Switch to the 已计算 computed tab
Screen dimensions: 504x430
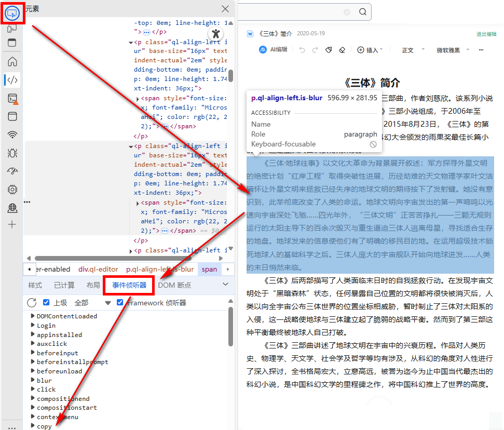pyautogui.click(x=64, y=285)
